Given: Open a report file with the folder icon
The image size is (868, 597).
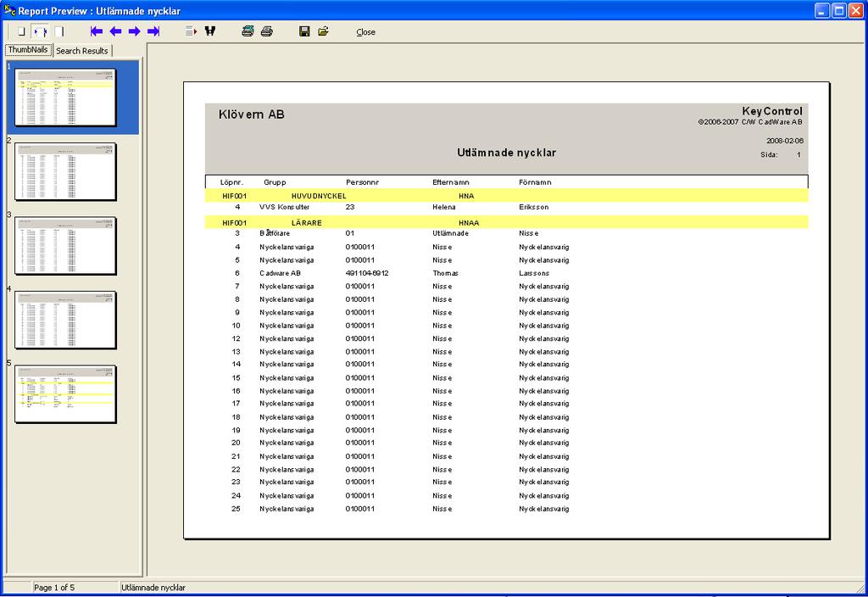Looking at the screenshot, I should pos(323,31).
